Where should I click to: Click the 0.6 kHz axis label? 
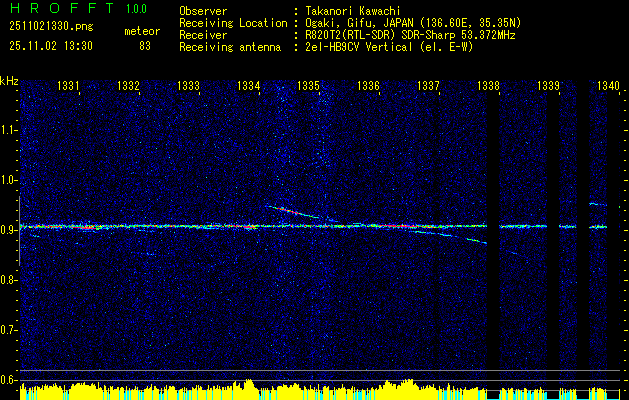(8, 380)
